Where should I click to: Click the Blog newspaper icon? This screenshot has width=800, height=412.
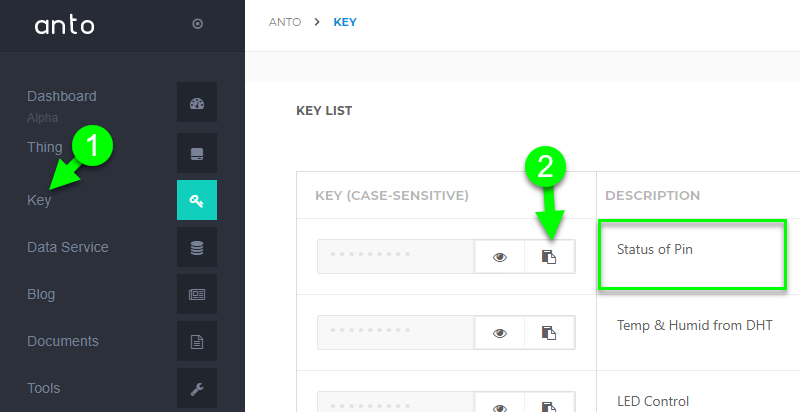point(197,294)
